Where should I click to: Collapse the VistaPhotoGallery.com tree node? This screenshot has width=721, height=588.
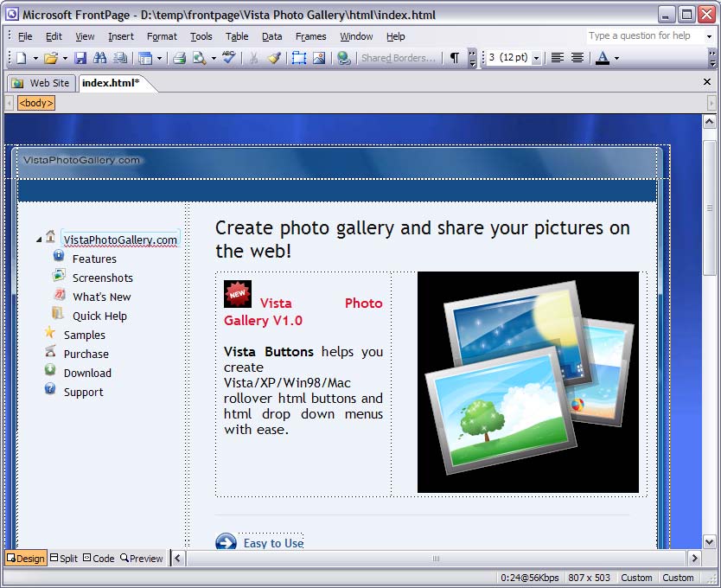39,240
